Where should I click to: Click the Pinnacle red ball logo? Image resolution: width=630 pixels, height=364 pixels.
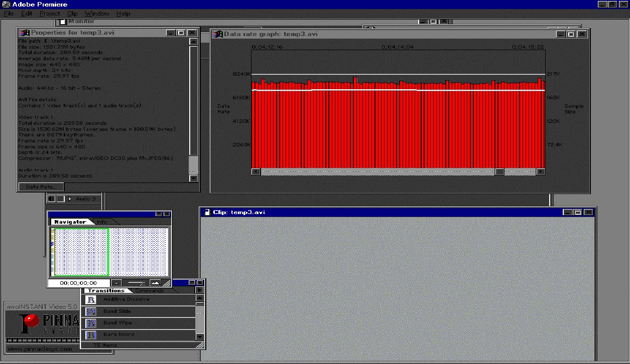pyautogui.click(x=32, y=320)
